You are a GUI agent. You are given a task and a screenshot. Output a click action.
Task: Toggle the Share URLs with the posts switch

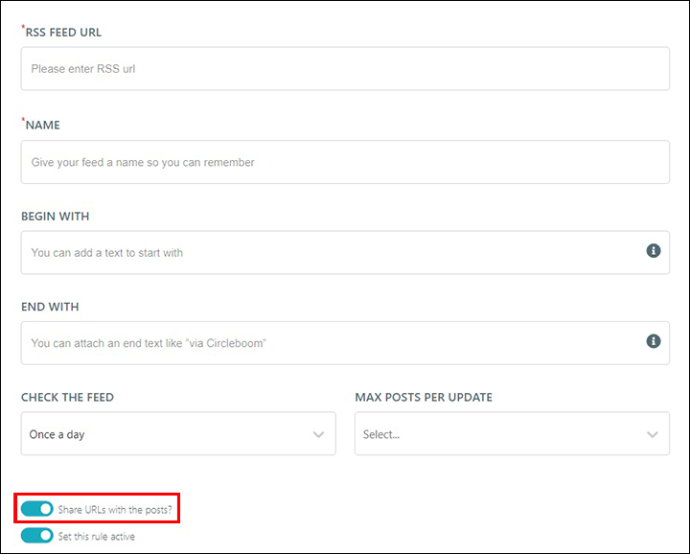click(37, 509)
